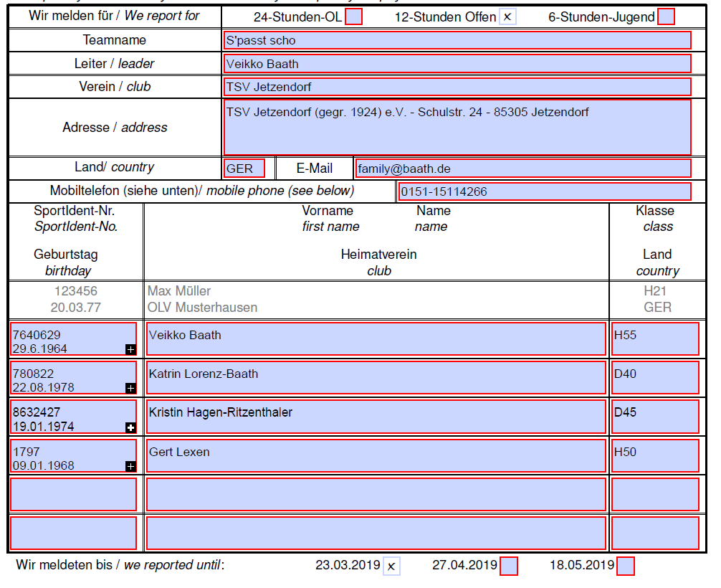Check the 6-Stunden-Jugend checkbox
Screen dimensions: 721x588
(666, 16)
